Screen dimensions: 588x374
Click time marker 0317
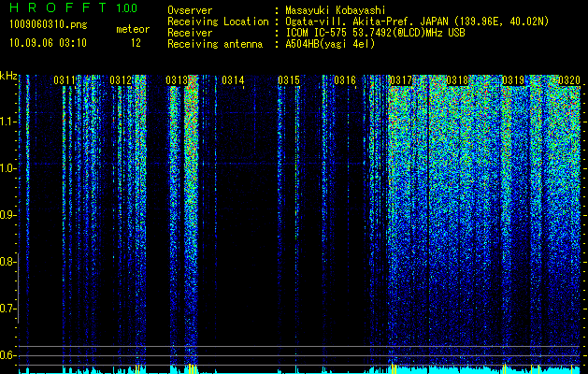click(x=401, y=80)
